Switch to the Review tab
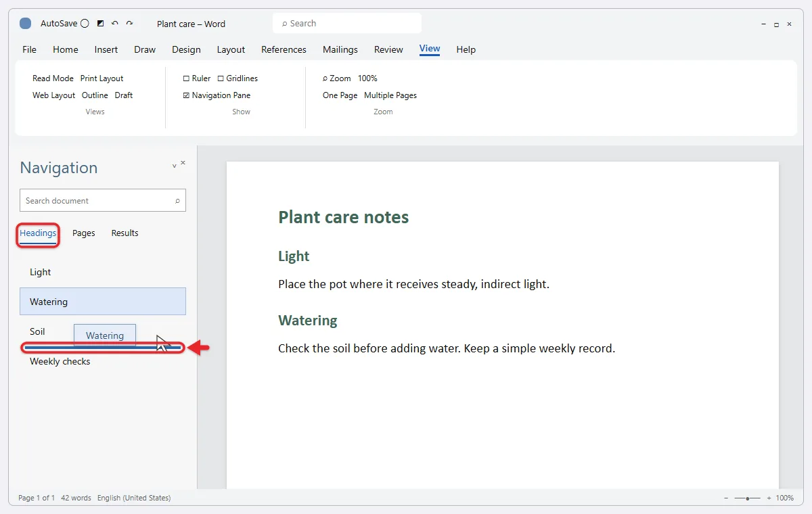Screen dimensions: 812x514 point(388,49)
